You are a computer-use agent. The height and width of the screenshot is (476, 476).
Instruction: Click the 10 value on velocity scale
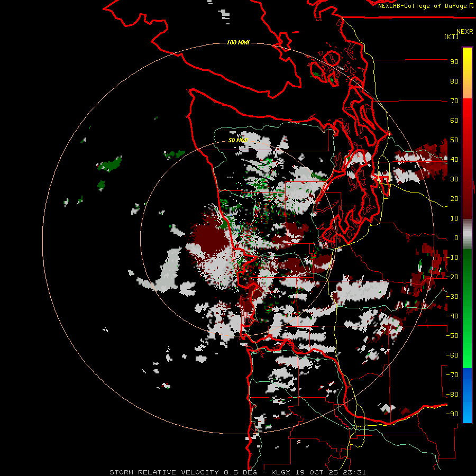tap(454, 218)
